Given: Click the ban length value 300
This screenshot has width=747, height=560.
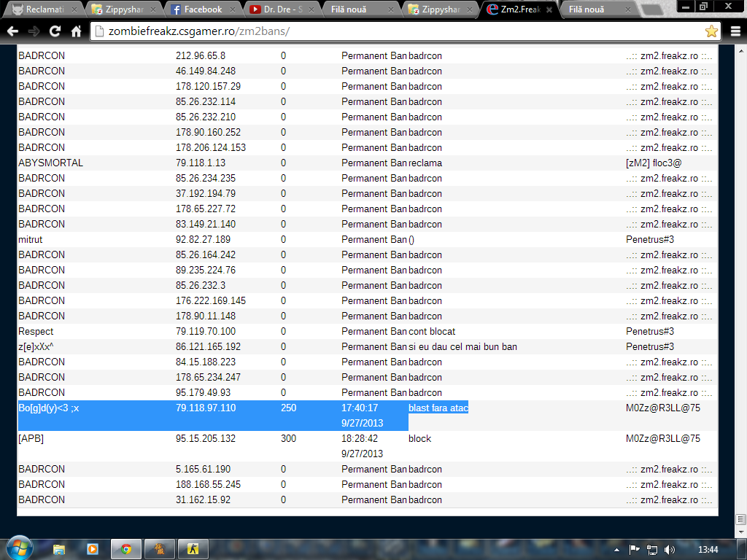Looking at the screenshot, I should (289, 438).
